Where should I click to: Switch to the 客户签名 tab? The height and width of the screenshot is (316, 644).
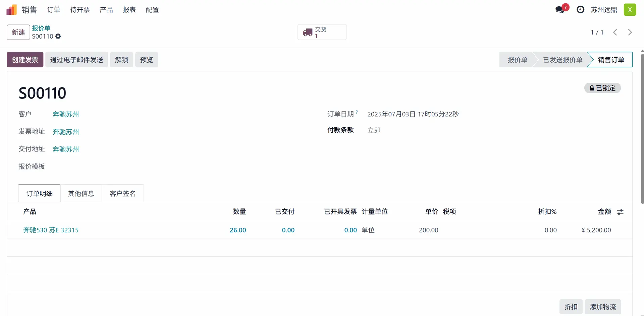[123, 193]
